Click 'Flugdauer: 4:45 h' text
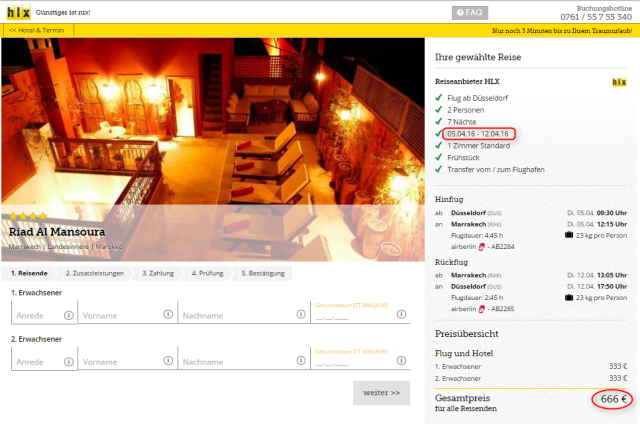The width and height of the screenshot is (640, 431). pyautogui.click(x=477, y=235)
